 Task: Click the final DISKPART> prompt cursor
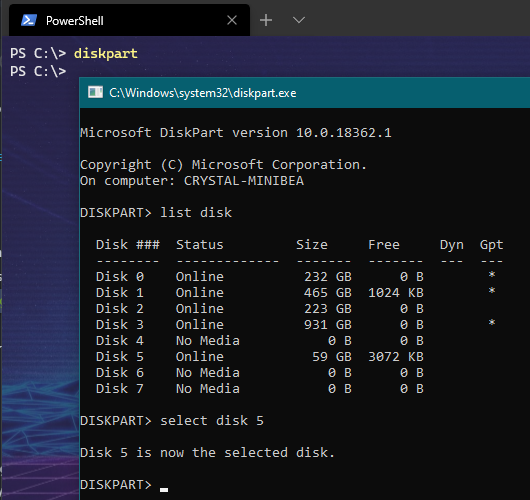click(164, 489)
